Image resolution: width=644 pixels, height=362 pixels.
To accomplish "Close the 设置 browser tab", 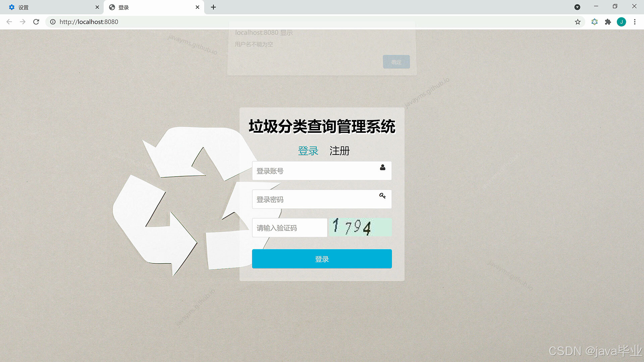I will click(97, 7).
